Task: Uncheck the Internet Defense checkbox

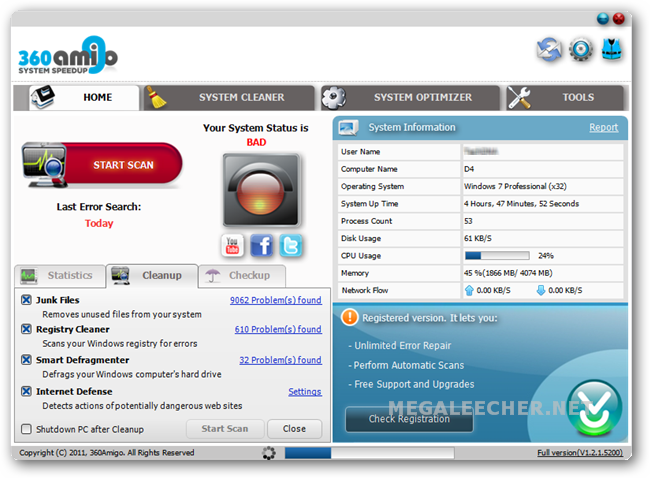Action: pos(26,391)
